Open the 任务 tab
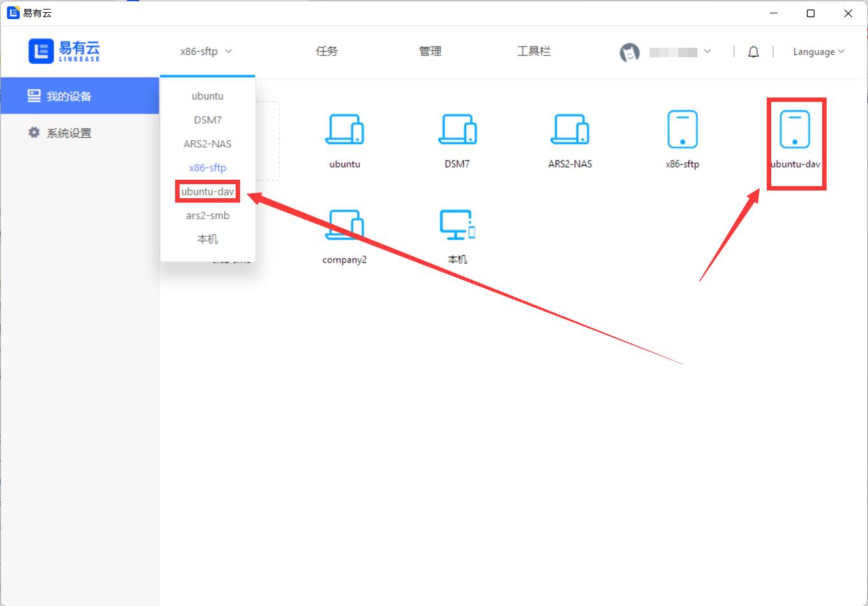 pyautogui.click(x=327, y=52)
